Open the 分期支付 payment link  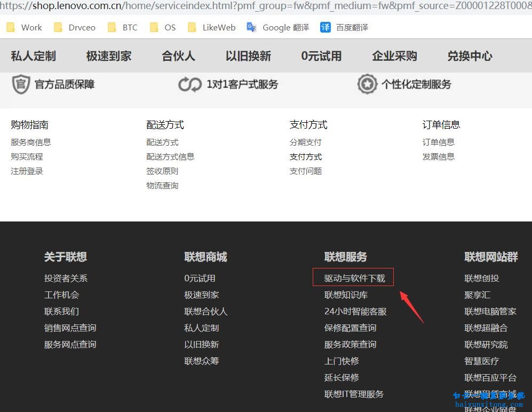pyautogui.click(x=305, y=142)
